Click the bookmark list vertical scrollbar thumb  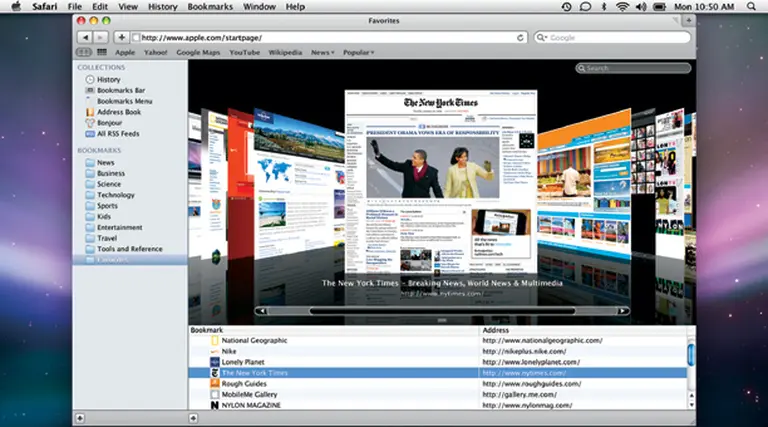[691, 355]
